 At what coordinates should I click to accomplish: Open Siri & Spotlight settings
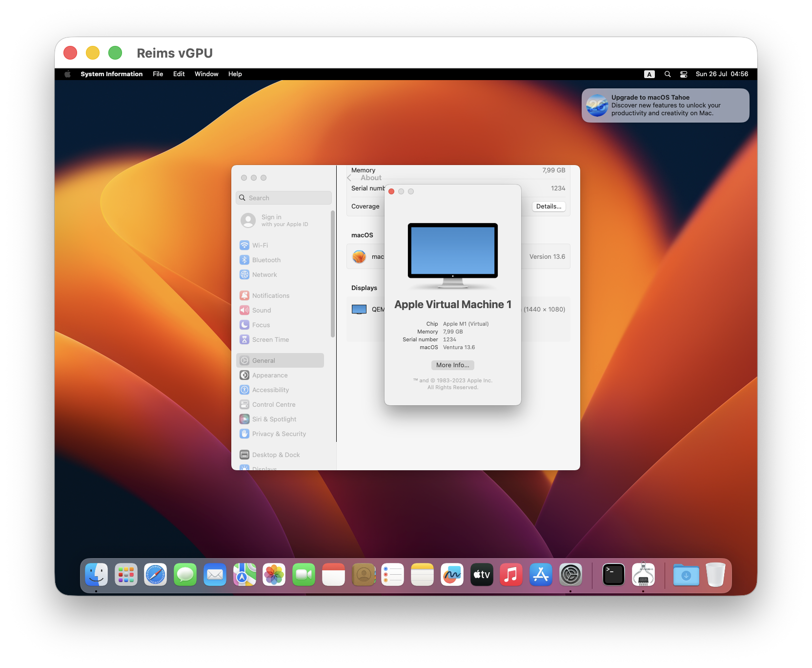(280, 419)
